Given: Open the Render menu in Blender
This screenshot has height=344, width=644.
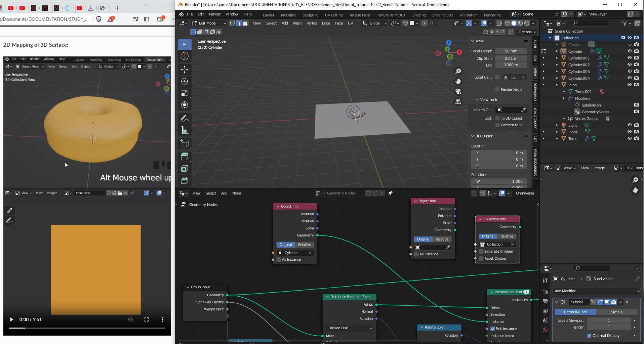Looking at the screenshot, I should click(x=215, y=14).
